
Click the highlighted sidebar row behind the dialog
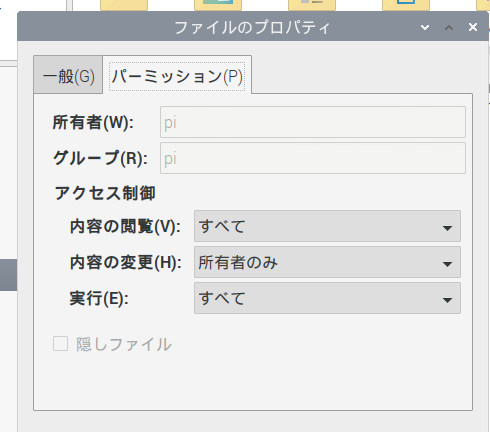[x=8, y=275]
